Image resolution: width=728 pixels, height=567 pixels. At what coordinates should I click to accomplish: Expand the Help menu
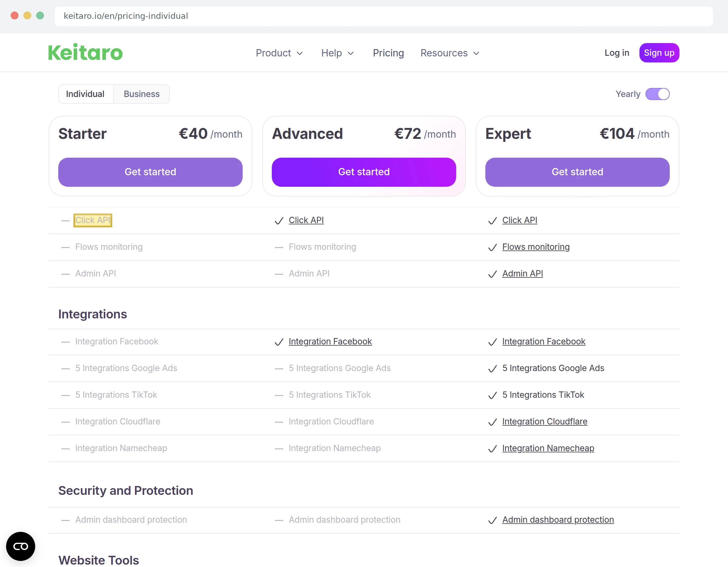(x=337, y=53)
